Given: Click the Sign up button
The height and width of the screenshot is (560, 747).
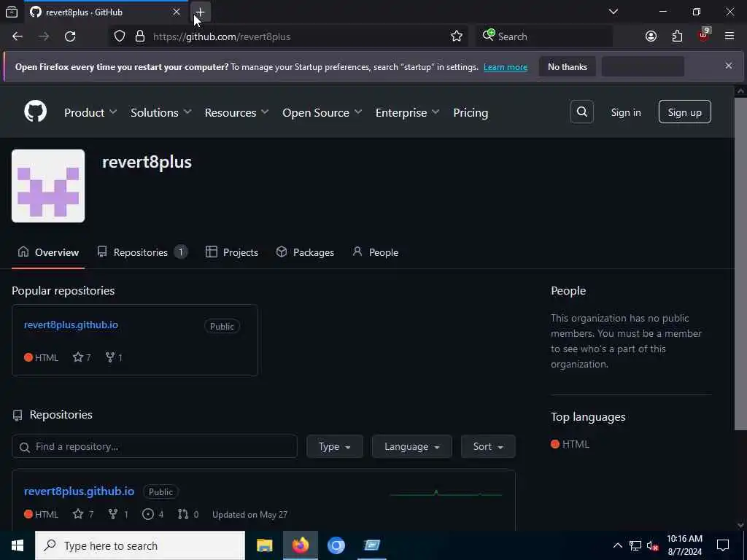Looking at the screenshot, I should 684,112.
